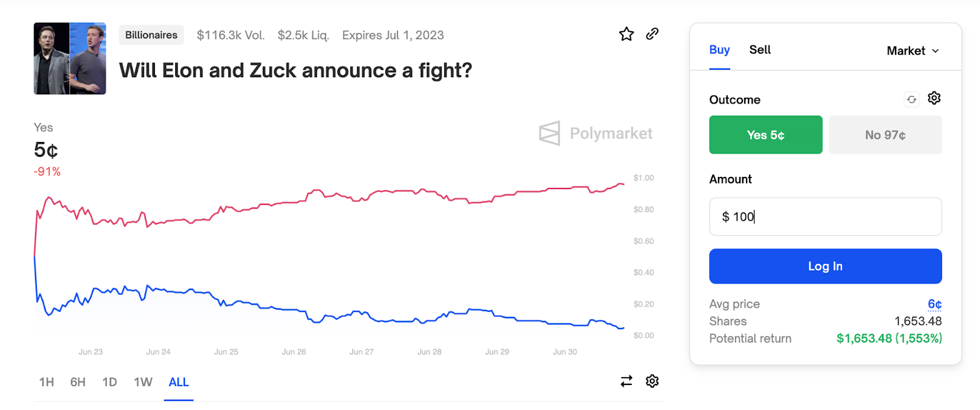The image size is (980, 410).
Task: Open the Market order type dropdown
Action: [x=913, y=51]
